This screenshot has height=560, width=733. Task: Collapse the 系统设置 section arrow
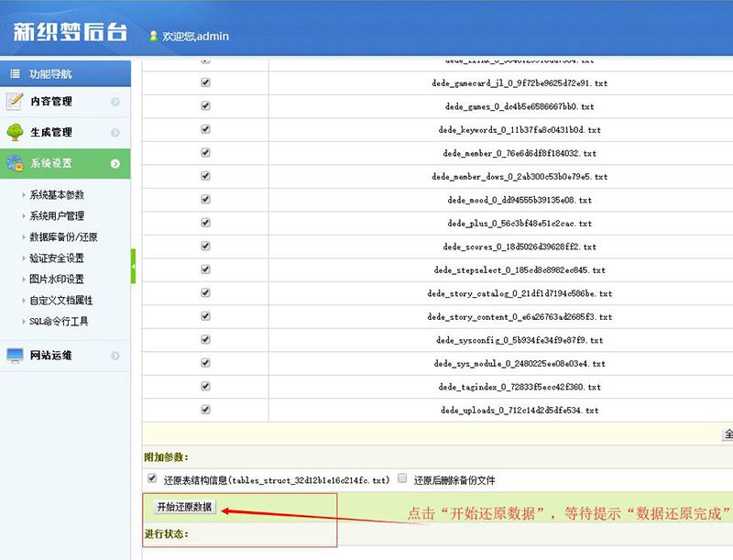[115, 164]
